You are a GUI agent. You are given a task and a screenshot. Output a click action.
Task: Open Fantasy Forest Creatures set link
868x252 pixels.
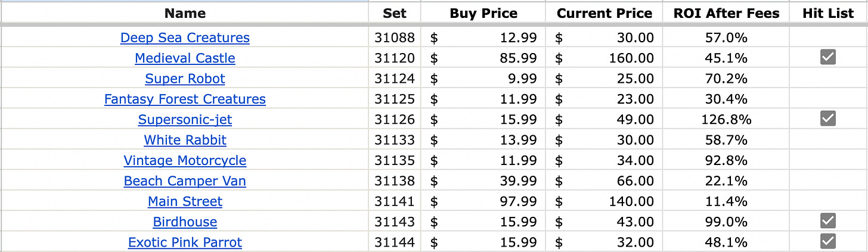[x=185, y=99]
